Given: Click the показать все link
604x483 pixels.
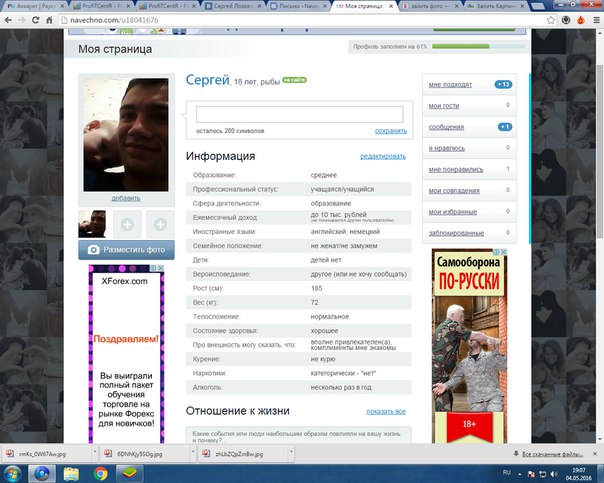Looking at the screenshot, I should click(x=386, y=411).
